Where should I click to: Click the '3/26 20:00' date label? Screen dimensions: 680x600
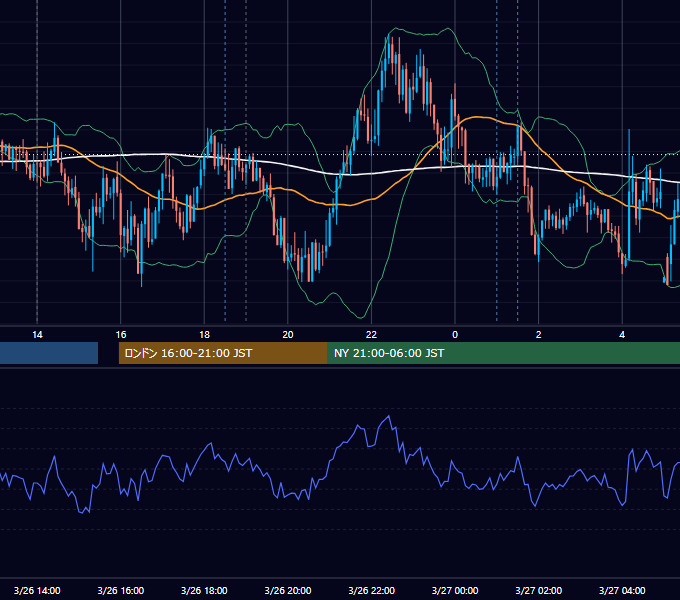[x=288, y=590]
